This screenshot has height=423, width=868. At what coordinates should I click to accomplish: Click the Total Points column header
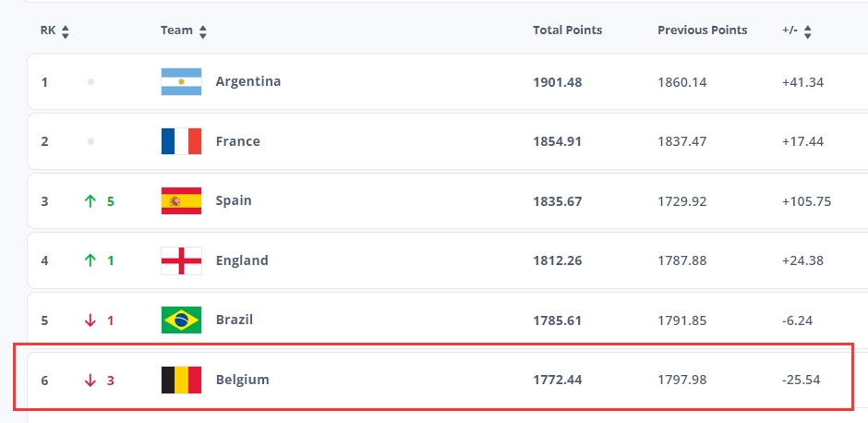[x=567, y=30]
